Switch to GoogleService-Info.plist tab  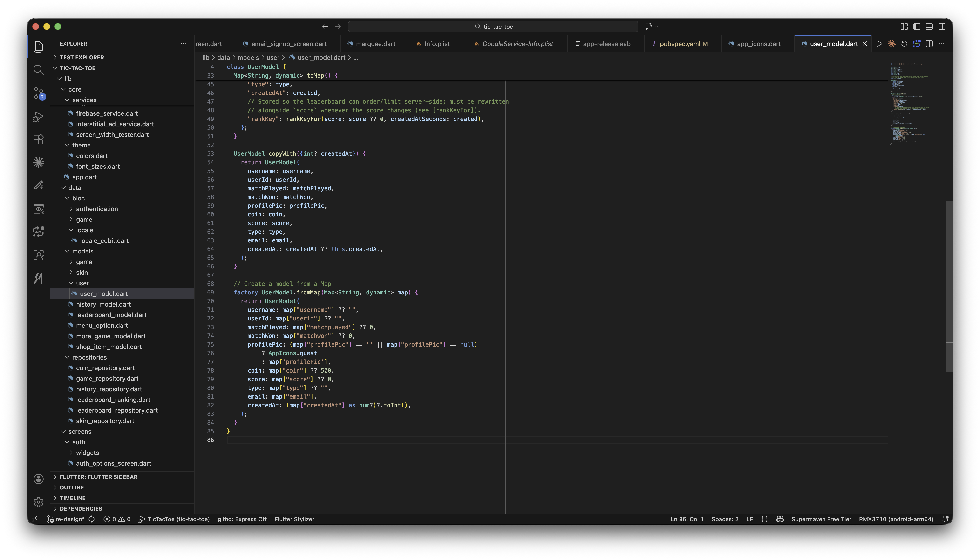[x=517, y=44]
